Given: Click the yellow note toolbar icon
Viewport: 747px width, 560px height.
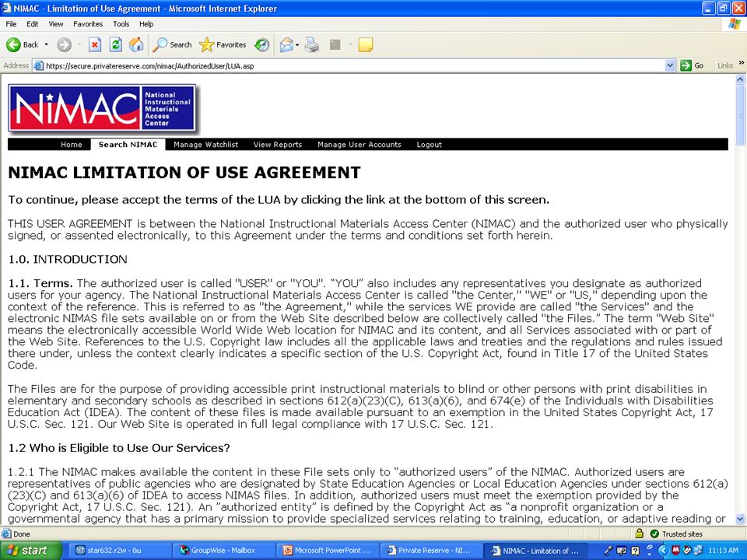Looking at the screenshot, I should pos(366,45).
